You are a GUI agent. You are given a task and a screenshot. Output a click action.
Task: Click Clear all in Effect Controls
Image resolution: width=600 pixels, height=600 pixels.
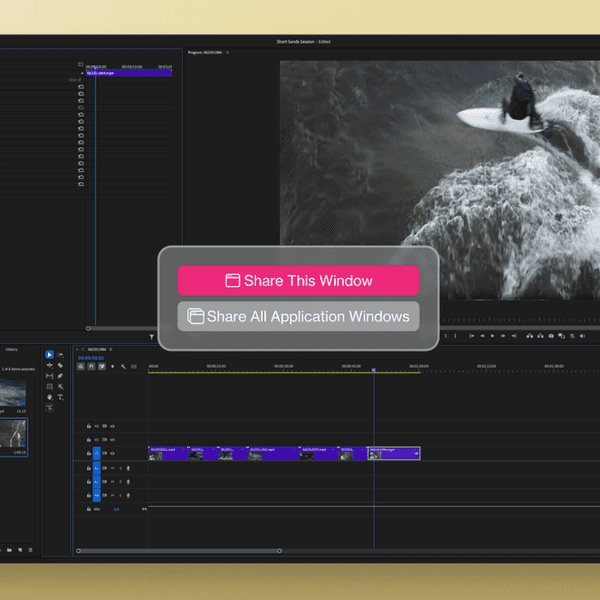tap(74, 80)
